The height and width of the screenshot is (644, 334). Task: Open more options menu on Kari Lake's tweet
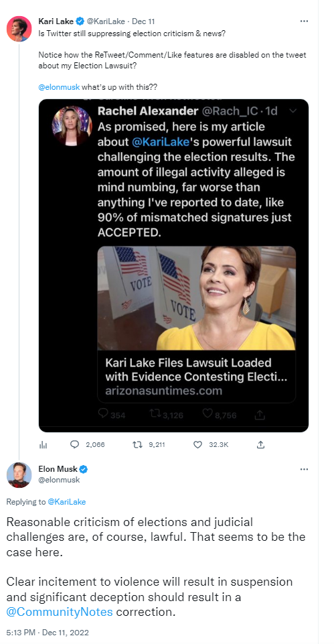pos(304,21)
